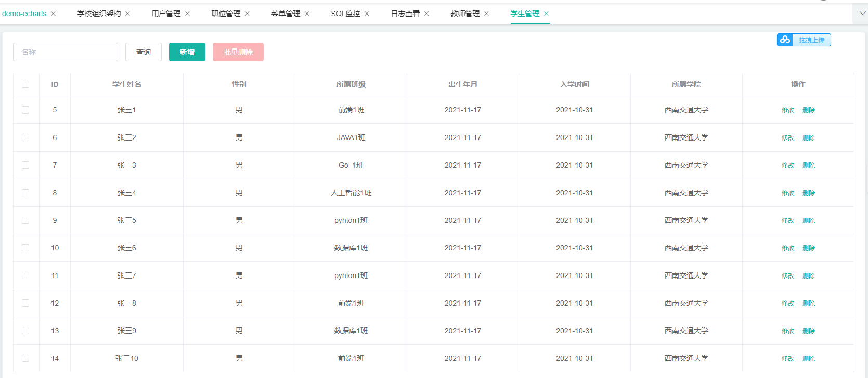Select the checkbox for 张三4
This screenshot has height=378, width=868.
point(25,193)
